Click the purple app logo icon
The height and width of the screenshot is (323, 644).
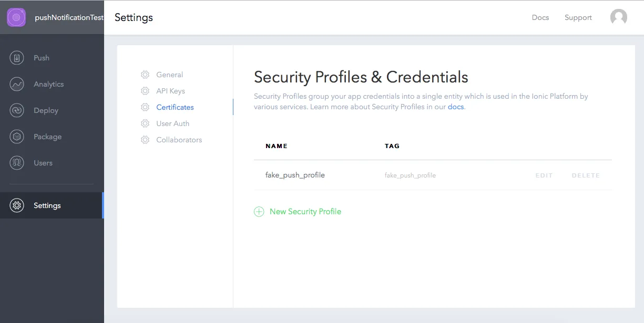(x=16, y=17)
